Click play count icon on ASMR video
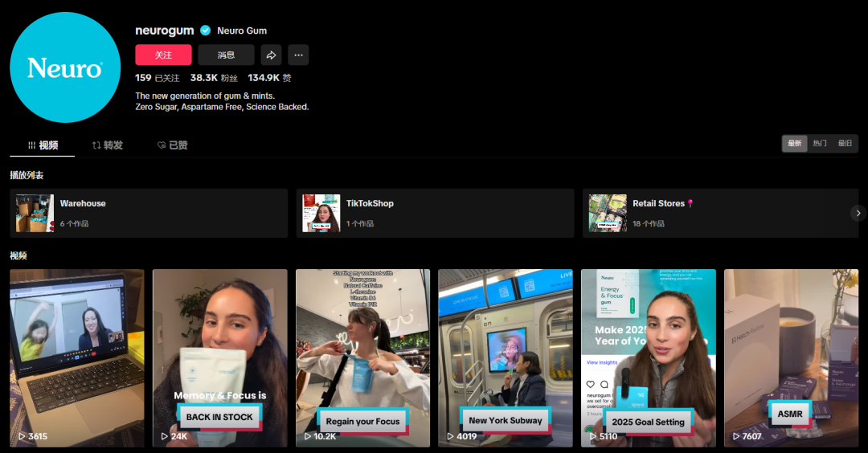Image resolution: width=868 pixels, height=453 pixels. click(x=736, y=437)
